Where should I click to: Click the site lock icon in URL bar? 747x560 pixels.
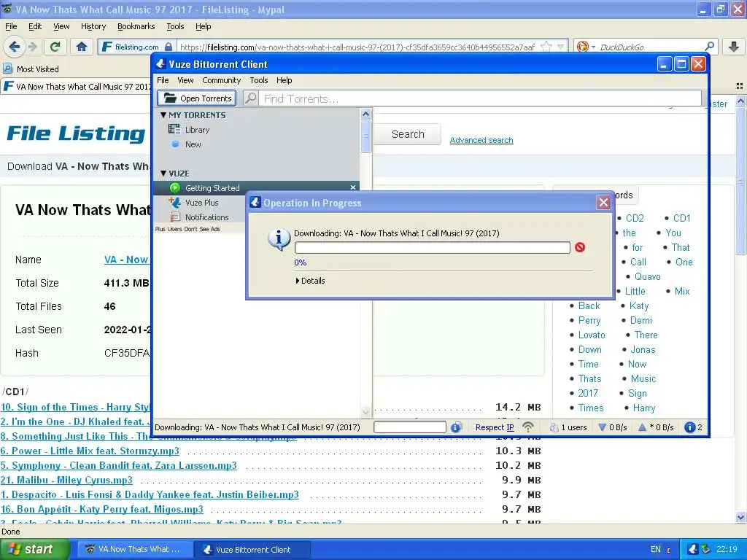(x=169, y=47)
